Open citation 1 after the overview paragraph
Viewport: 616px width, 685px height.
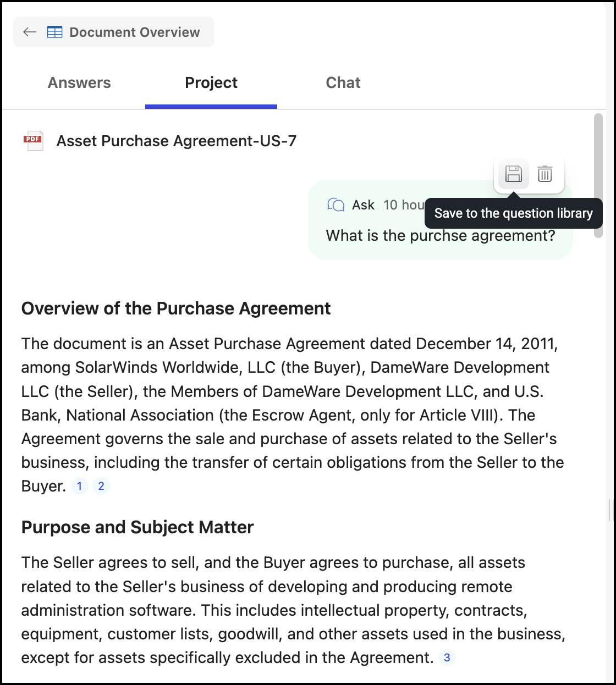click(80, 486)
